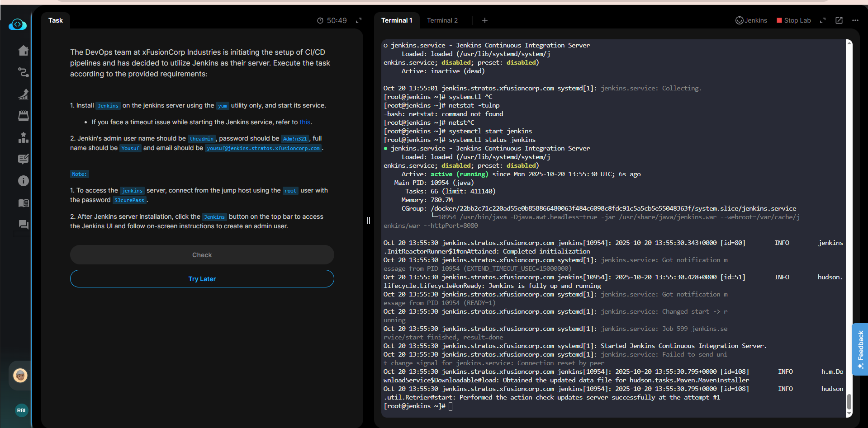The height and width of the screenshot is (428, 868).
Task: Click the Home icon in the sidebar
Action: [23, 51]
